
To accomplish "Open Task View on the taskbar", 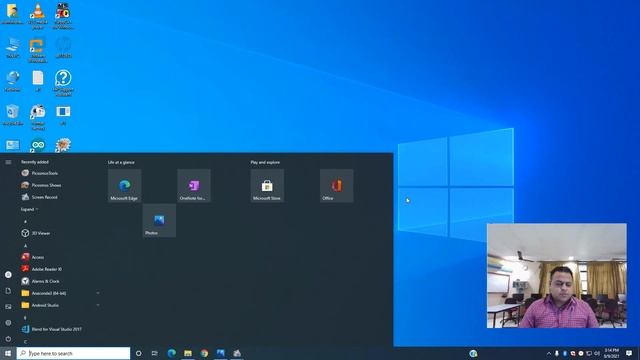I will click(x=155, y=353).
